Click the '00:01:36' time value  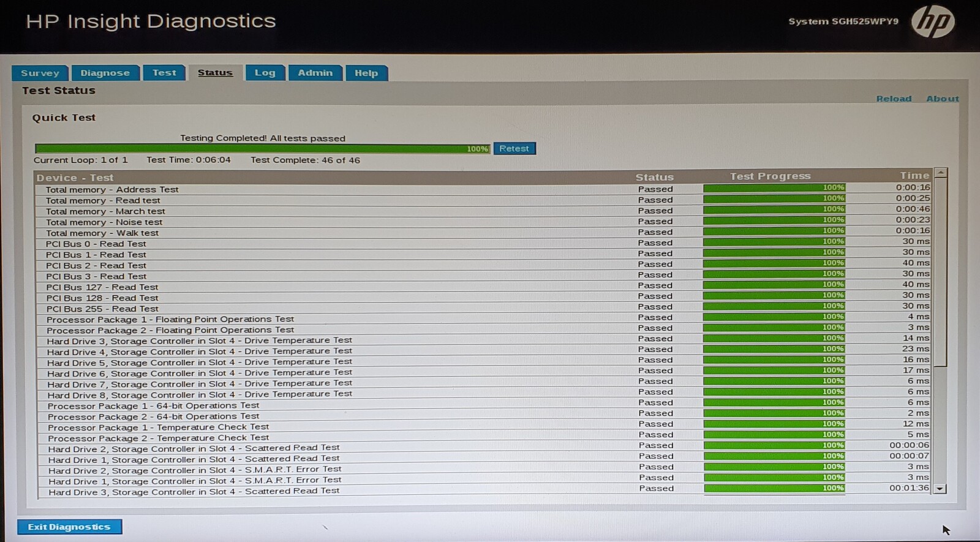910,488
